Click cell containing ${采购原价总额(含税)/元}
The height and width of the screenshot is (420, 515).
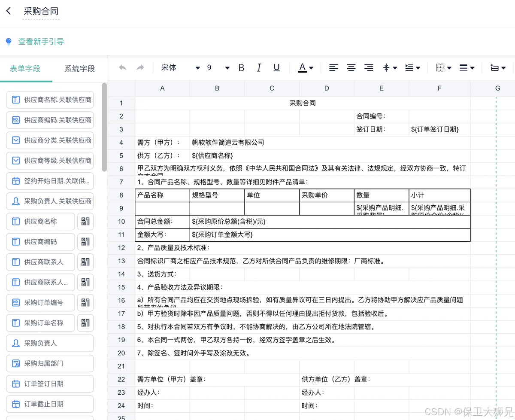point(330,222)
